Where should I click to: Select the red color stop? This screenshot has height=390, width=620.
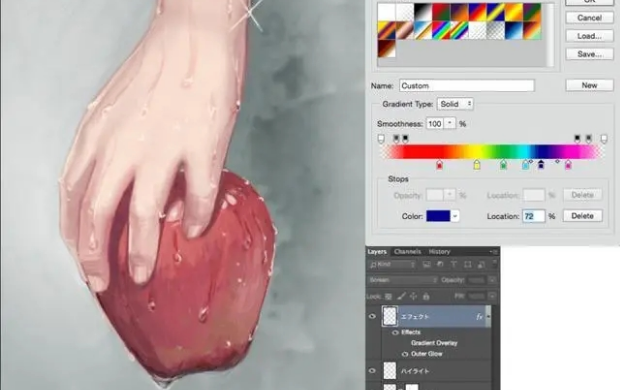tap(439, 165)
